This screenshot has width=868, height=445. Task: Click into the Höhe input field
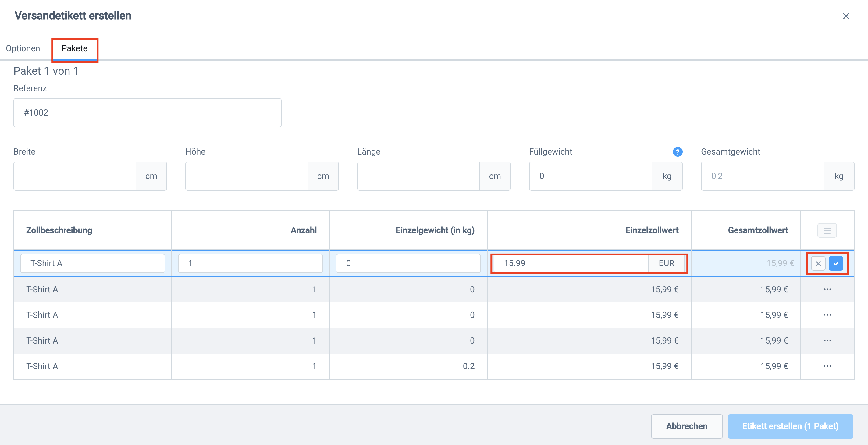point(247,176)
